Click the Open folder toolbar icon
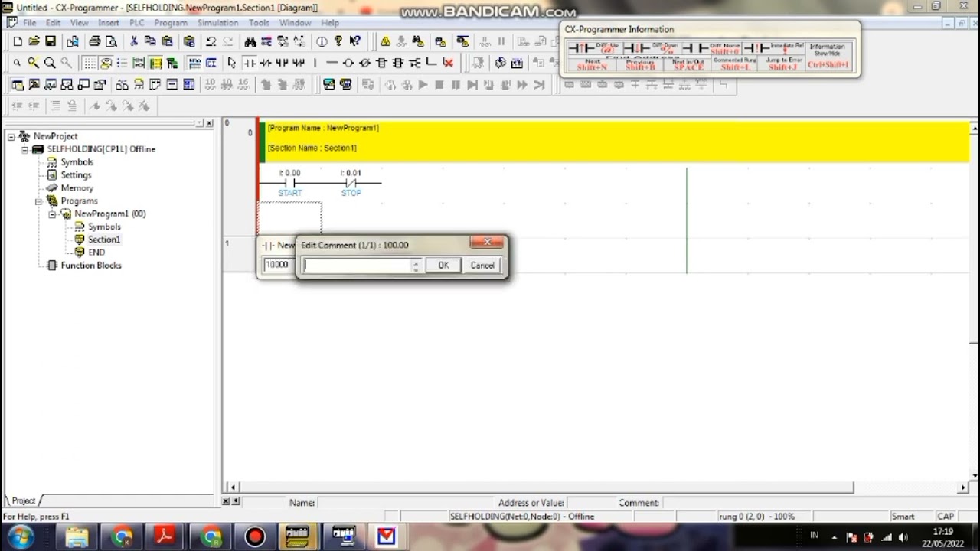 (x=34, y=41)
